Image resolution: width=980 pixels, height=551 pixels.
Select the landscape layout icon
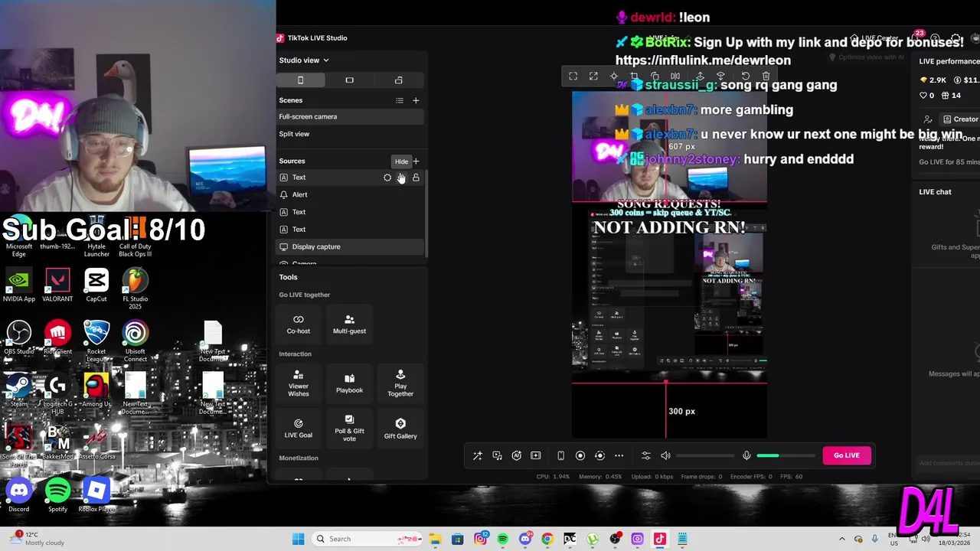coord(349,80)
